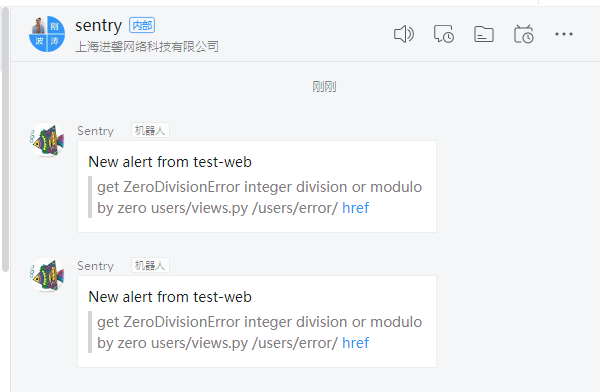This screenshot has height=392, width=600.
Task: Open the href link in second alert
Action: 355,343
